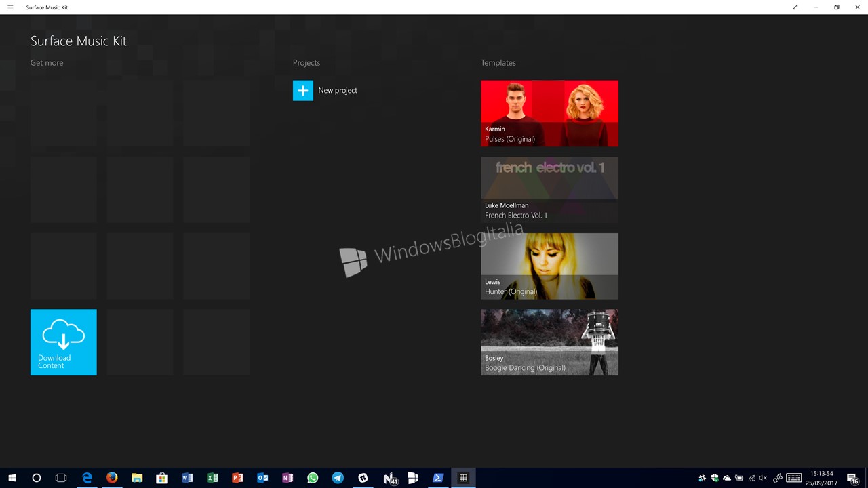Open the Karmin Pulses (Original) template
Image resolution: width=868 pixels, height=488 pixels.
tap(549, 113)
